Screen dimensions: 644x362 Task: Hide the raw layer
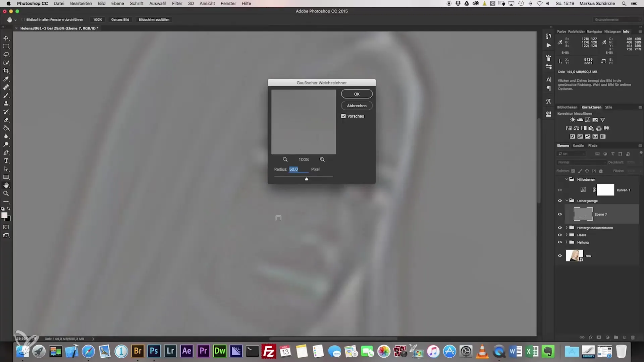point(560,256)
